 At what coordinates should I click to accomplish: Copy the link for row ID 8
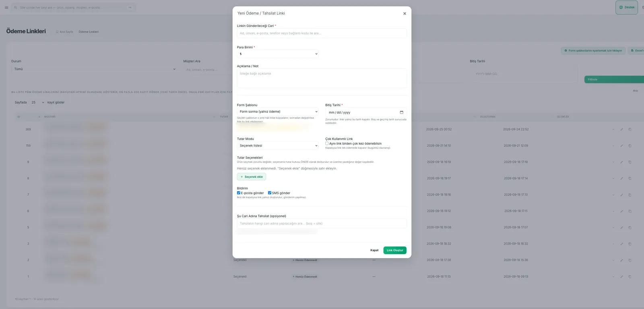[630, 178]
